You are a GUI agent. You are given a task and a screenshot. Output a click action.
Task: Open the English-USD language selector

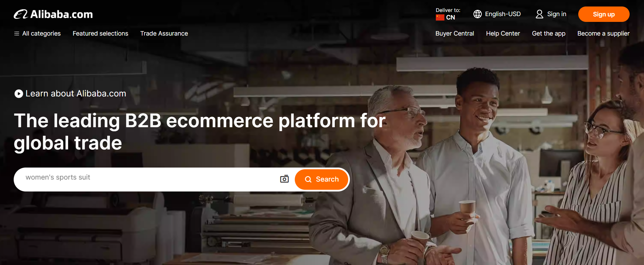(x=497, y=14)
